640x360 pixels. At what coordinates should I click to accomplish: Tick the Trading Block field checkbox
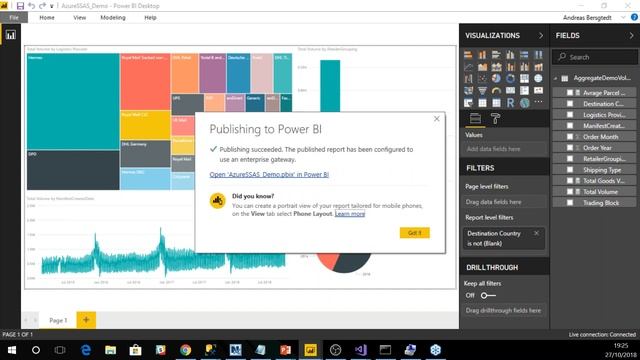(x=570, y=202)
